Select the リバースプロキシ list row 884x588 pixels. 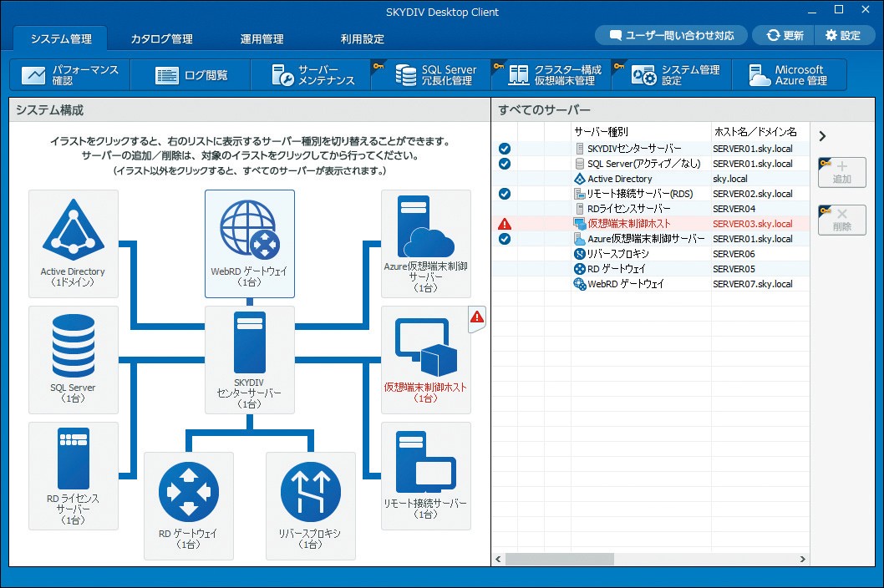click(x=651, y=254)
